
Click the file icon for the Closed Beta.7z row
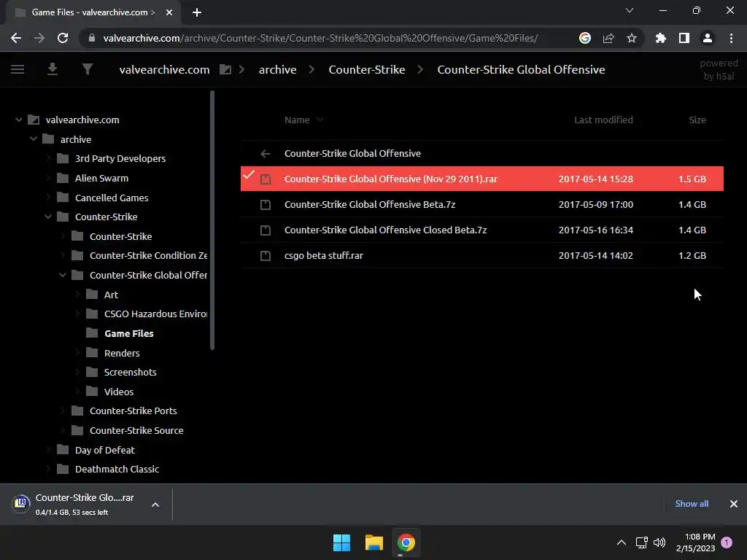266,230
